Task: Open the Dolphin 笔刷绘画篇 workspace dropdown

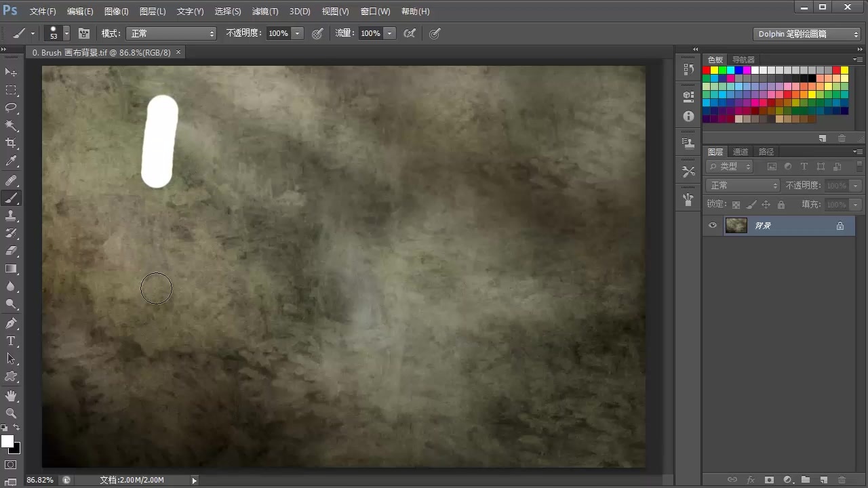Action: tap(807, 34)
